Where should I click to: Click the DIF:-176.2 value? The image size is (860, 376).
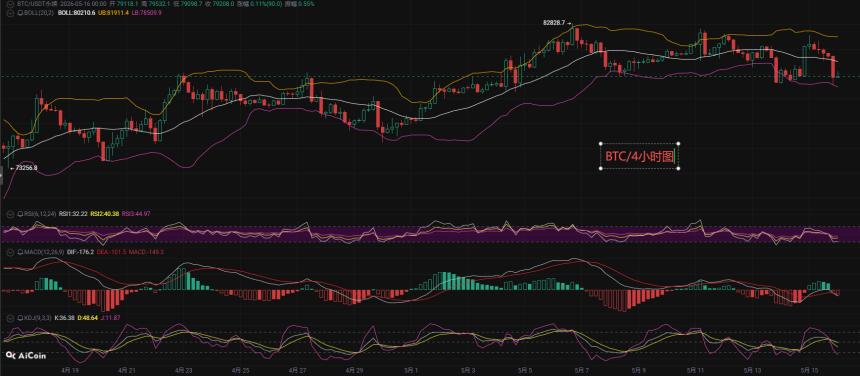coord(81,252)
